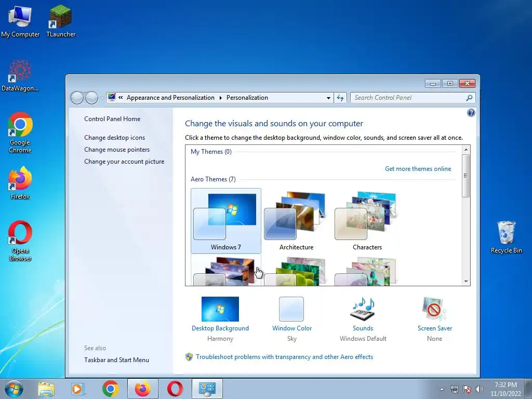Launch Windows Media Player from taskbar

pyautogui.click(x=78, y=389)
